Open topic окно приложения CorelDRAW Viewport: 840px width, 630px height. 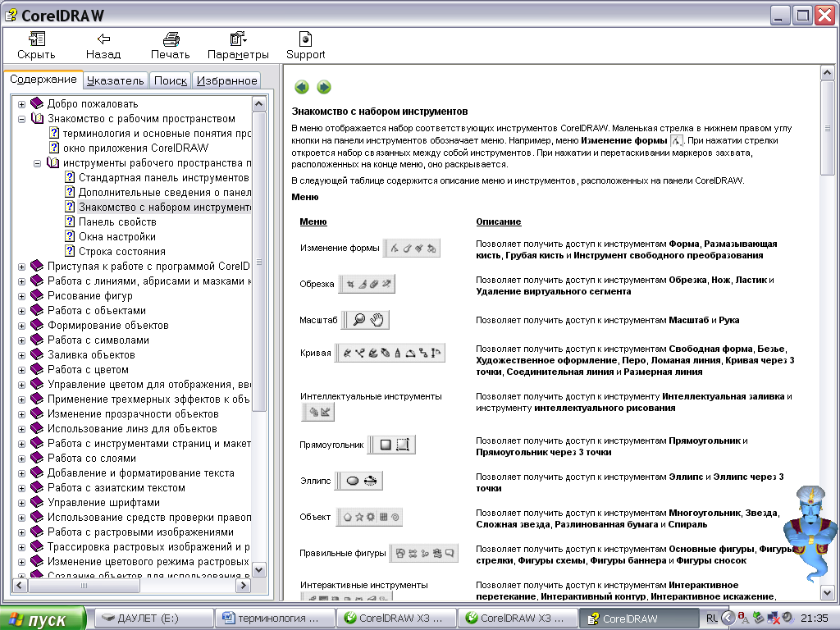click(x=135, y=148)
